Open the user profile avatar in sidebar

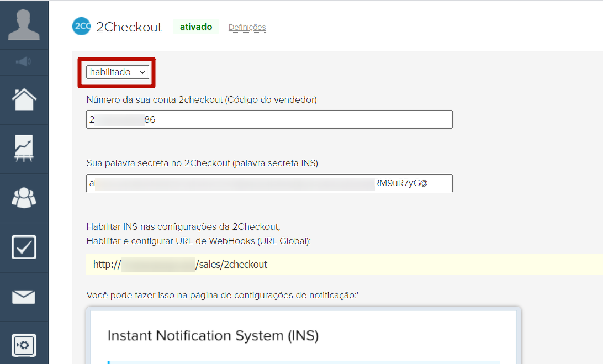(24, 24)
